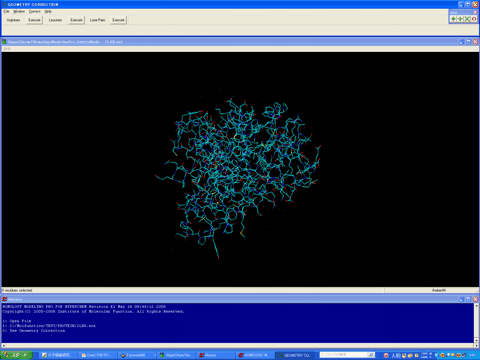Click the green X-shaped arrows palette icon

(467, 19)
